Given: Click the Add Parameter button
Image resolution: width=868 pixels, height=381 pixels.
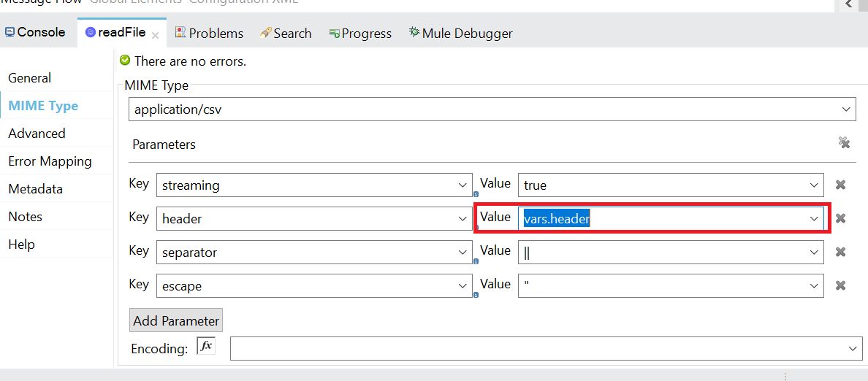Looking at the screenshot, I should click(x=175, y=320).
